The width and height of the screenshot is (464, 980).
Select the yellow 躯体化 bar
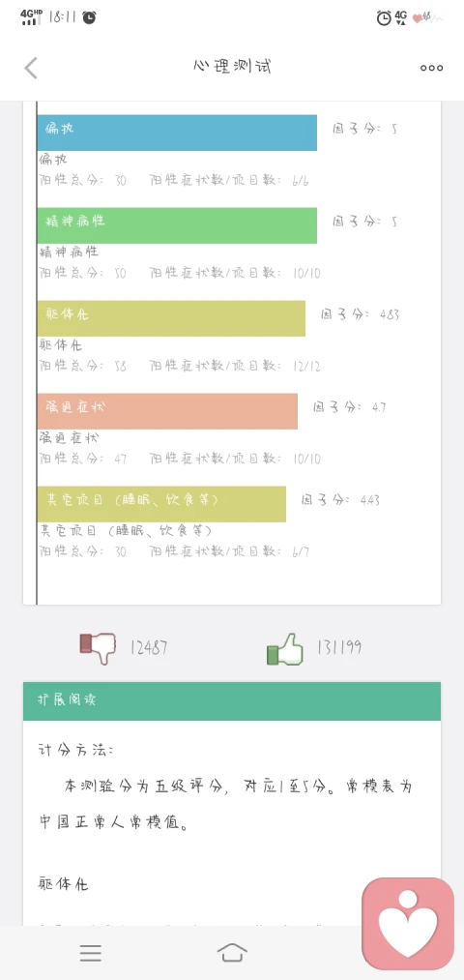coord(171,318)
